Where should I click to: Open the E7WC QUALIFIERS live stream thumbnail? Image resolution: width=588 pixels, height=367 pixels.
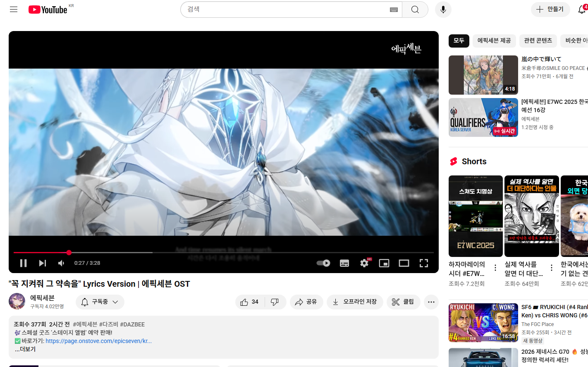[x=483, y=118]
